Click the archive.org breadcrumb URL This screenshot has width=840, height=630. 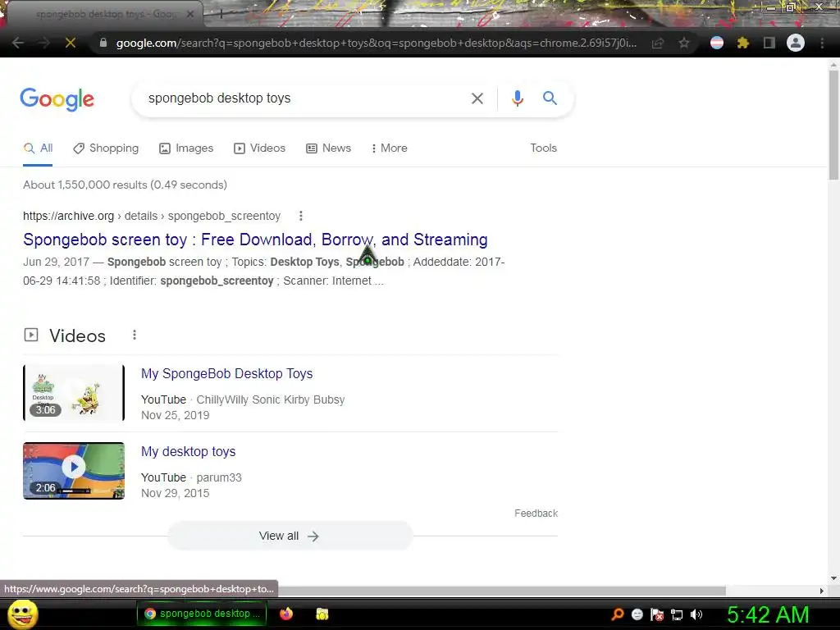(152, 216)
